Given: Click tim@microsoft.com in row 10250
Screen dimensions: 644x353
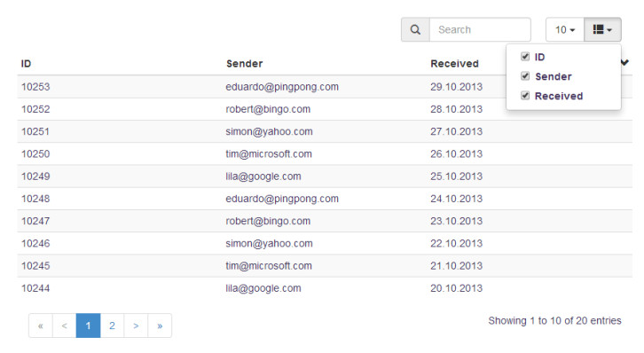Looking at the screenshot, I should coord(269,154).
